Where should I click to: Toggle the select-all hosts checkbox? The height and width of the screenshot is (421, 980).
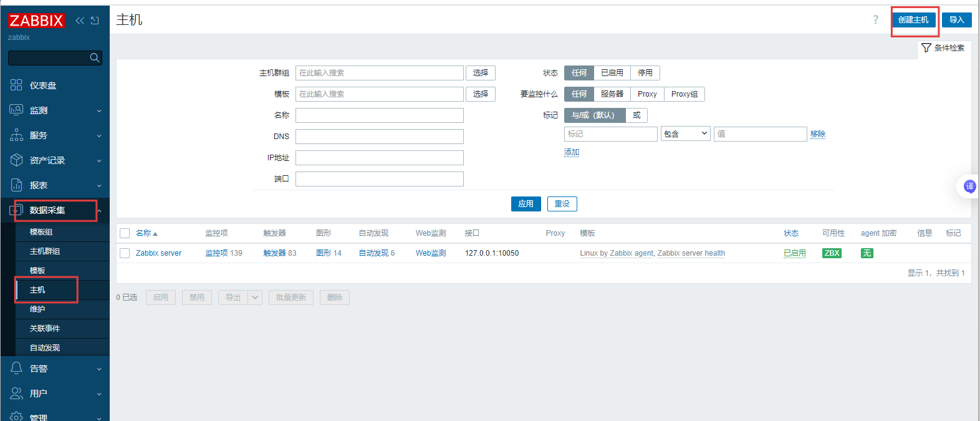coord(125,233)
